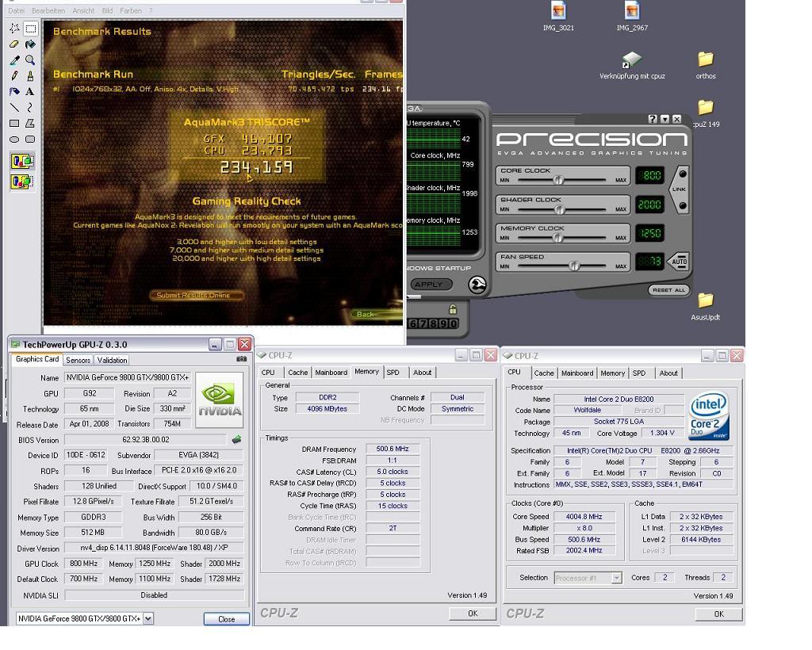The image size is (812, 650).
Task: Click the Precision wrench settings icon
Action: pos(477,285)
